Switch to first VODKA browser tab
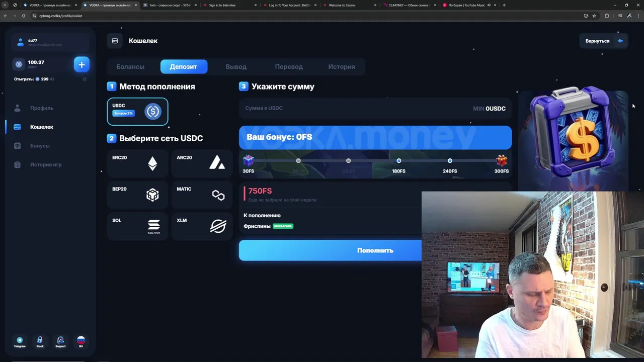Screen dimensions: 644x362 (49, 5)
